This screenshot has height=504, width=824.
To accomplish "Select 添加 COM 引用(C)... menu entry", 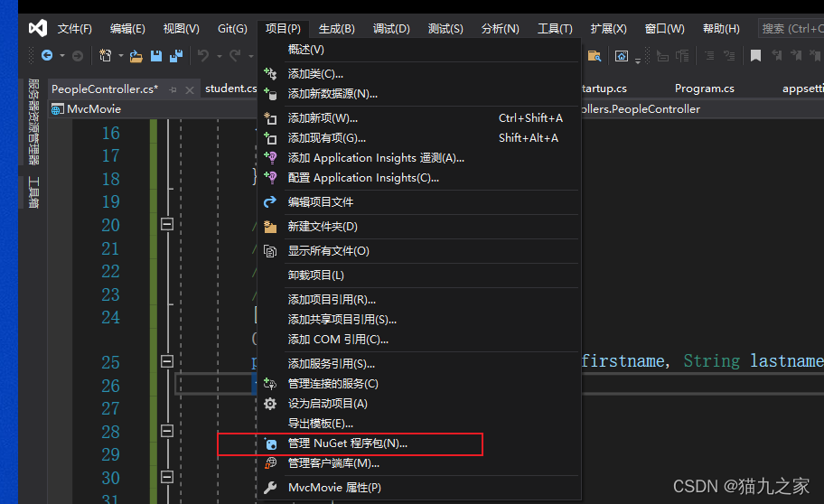I will pyautogui.click(x=419, y=340).
